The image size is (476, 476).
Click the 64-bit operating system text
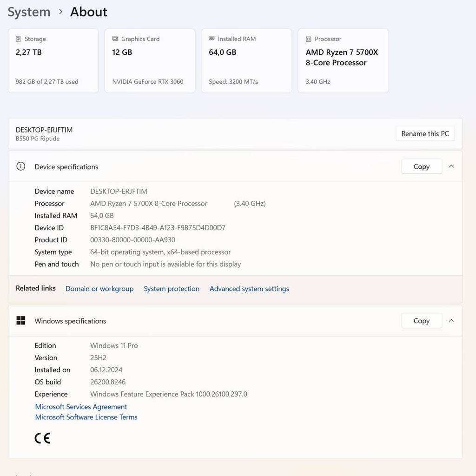(160, 252)
